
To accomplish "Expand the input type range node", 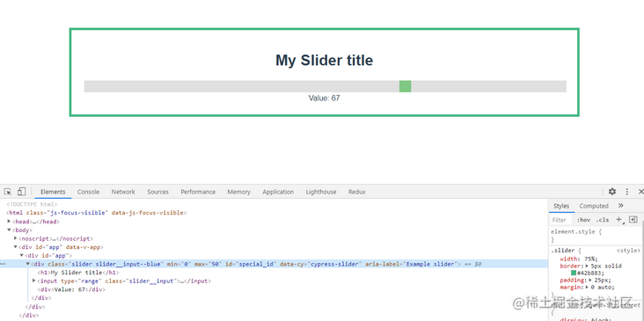I will (x=34, y=281).
